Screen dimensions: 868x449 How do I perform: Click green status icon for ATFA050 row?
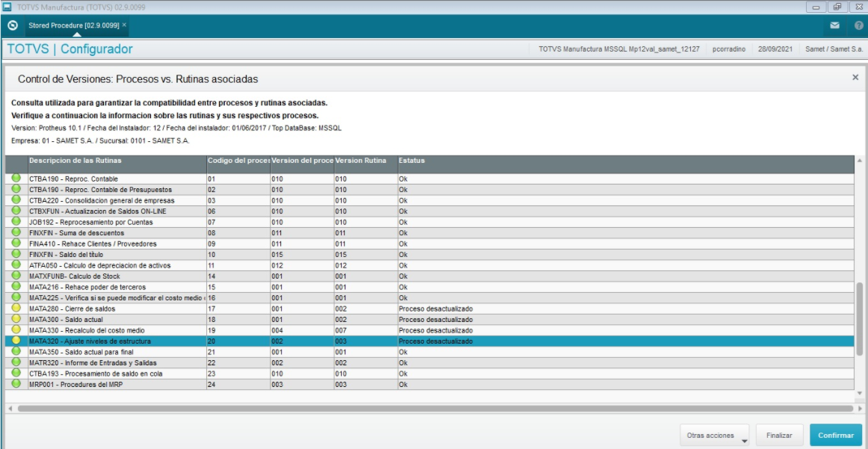16,265
